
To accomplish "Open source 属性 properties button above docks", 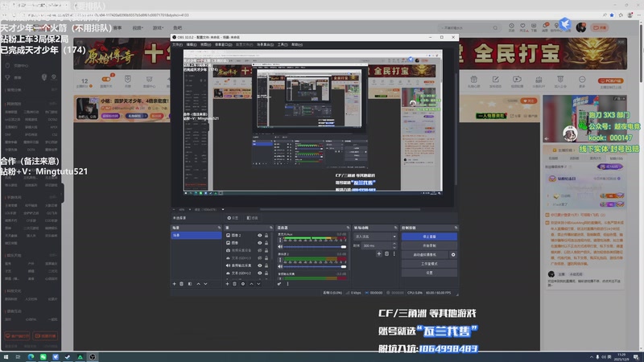I will pyautogui.click(x=233, y=218).
